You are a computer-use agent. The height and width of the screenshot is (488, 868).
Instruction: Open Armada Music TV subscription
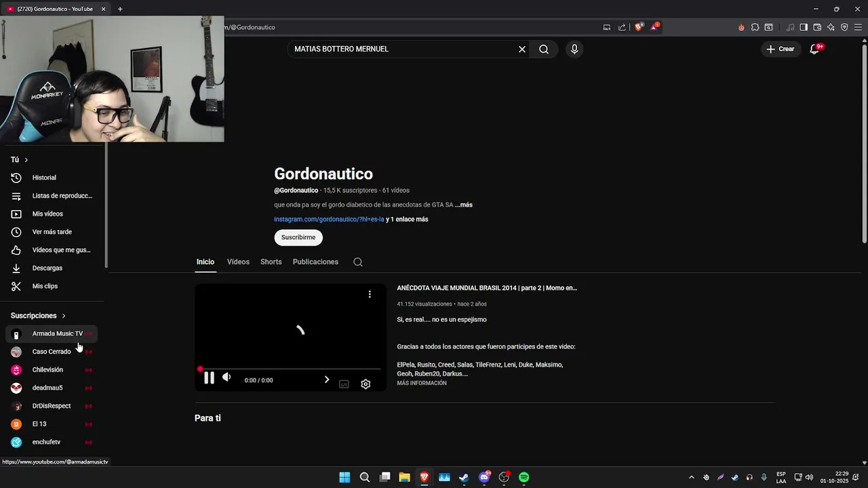coord(52,333)
